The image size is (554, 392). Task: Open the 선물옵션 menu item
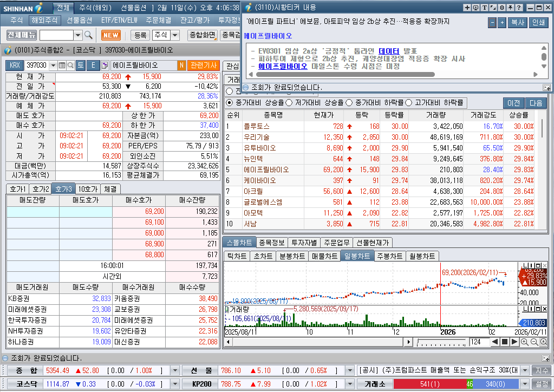tap(80, 21)
